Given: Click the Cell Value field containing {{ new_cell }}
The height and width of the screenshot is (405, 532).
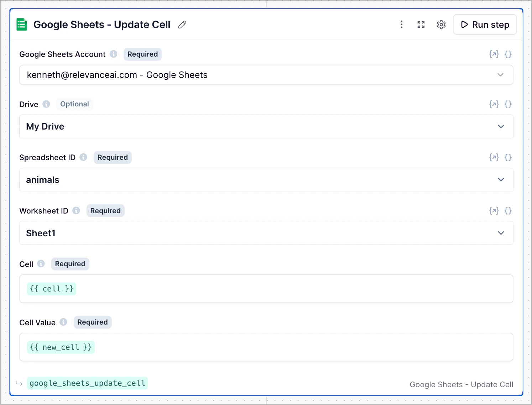Looking at the screenshot, I should pos(266,347).
